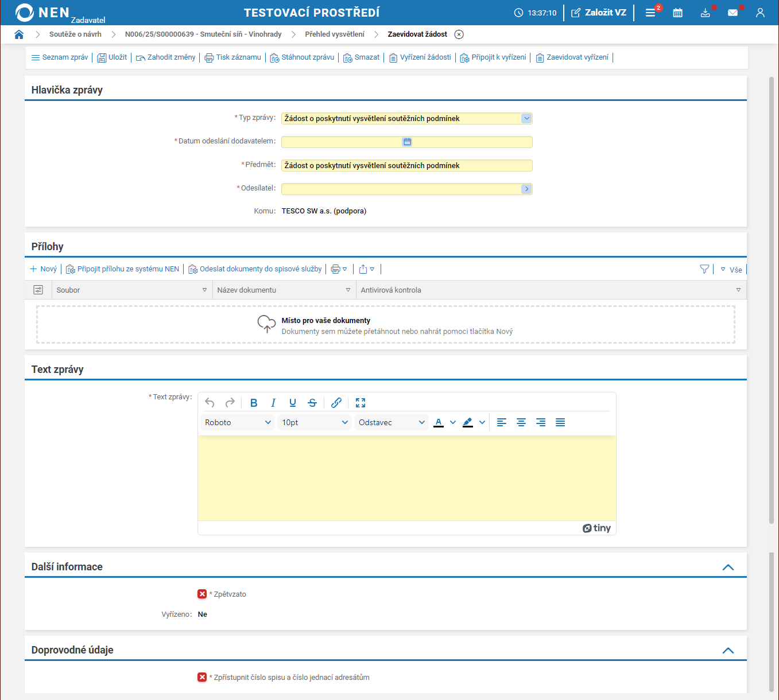Open the Typ zprávy dropdown
This screenshot has height=700, width=779.
pyautogui.click(x=526, y=118)
